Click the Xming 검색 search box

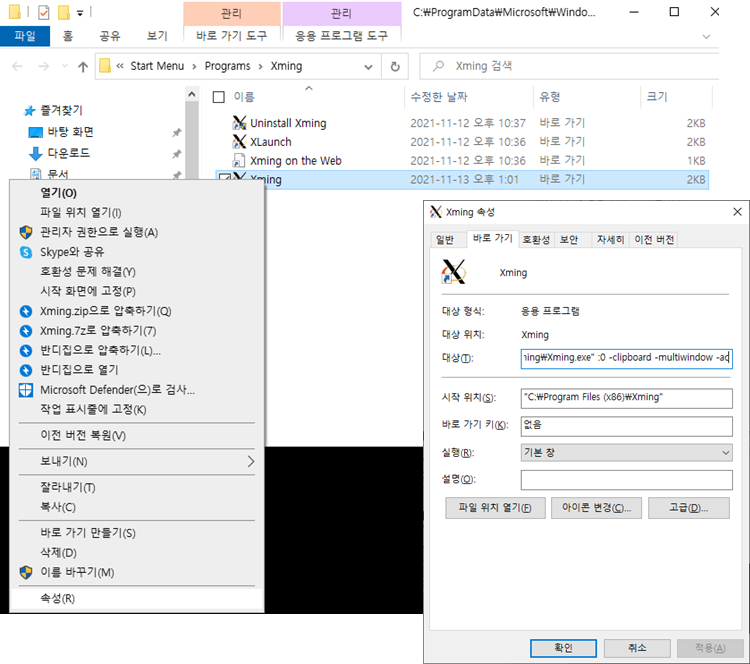pyautogui.click(x=569, y=66)
